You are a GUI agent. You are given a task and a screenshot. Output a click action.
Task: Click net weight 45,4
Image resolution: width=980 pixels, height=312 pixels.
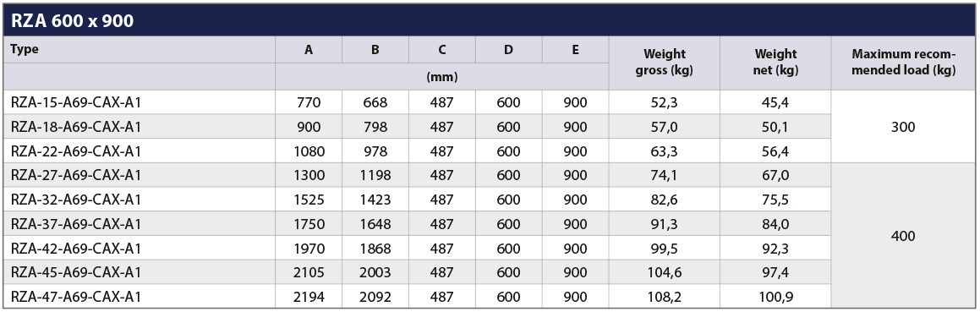click(775, 102)
